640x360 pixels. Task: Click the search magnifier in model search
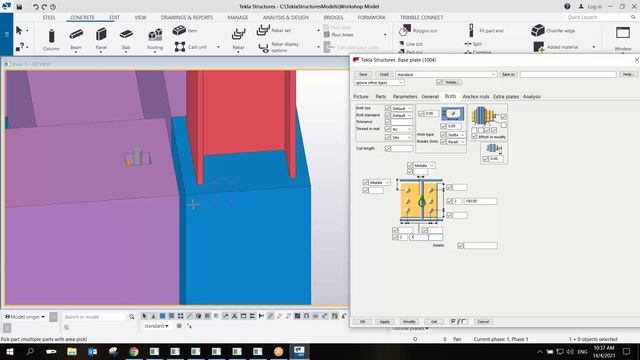point(131,317)
